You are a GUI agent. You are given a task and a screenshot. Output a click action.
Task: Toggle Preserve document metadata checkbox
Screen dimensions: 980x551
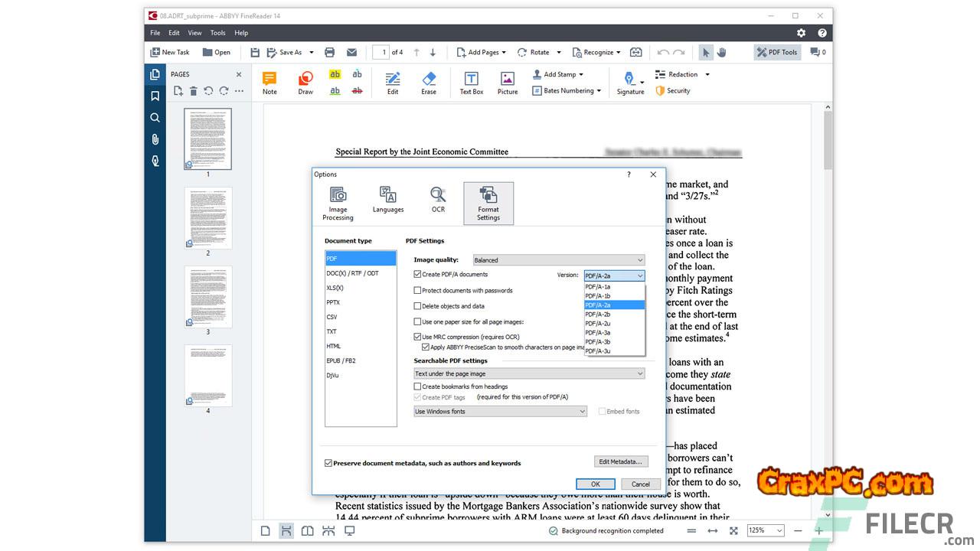[328, 463]
